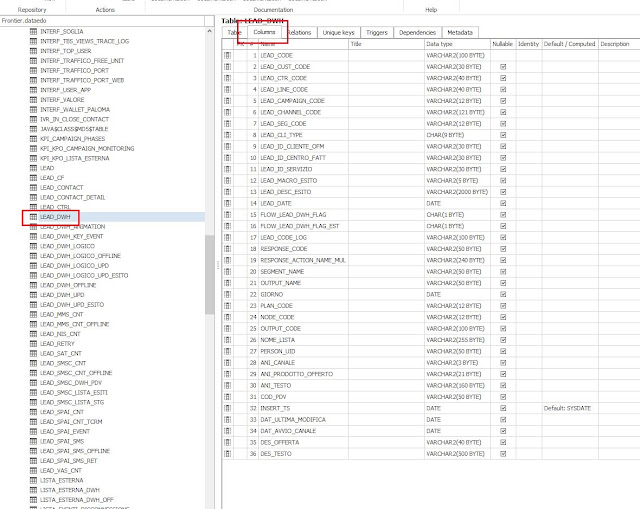Click the Description column header
The image size is (640, 509).
tap(619, 44)
